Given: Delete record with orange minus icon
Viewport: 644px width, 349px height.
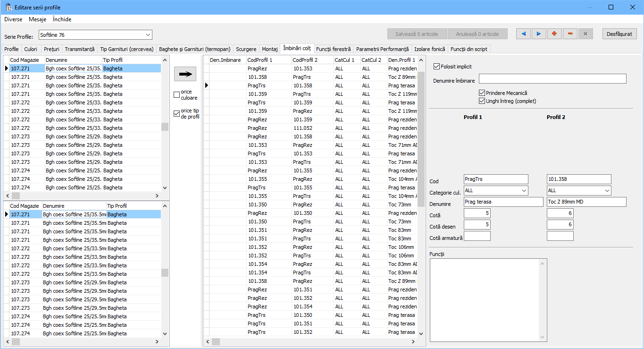Looking at the screenshot, I should coord(570,34).
